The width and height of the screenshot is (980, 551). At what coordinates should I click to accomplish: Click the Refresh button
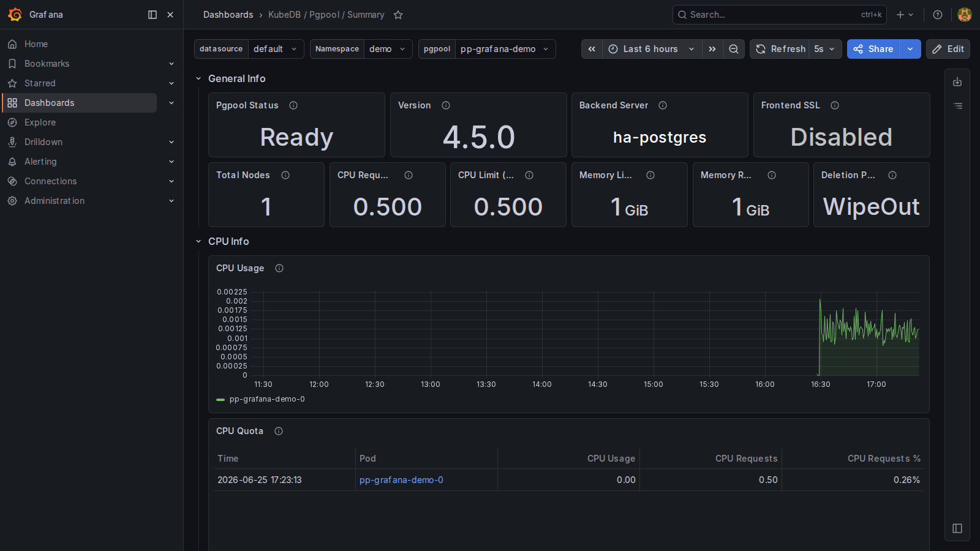780,49
